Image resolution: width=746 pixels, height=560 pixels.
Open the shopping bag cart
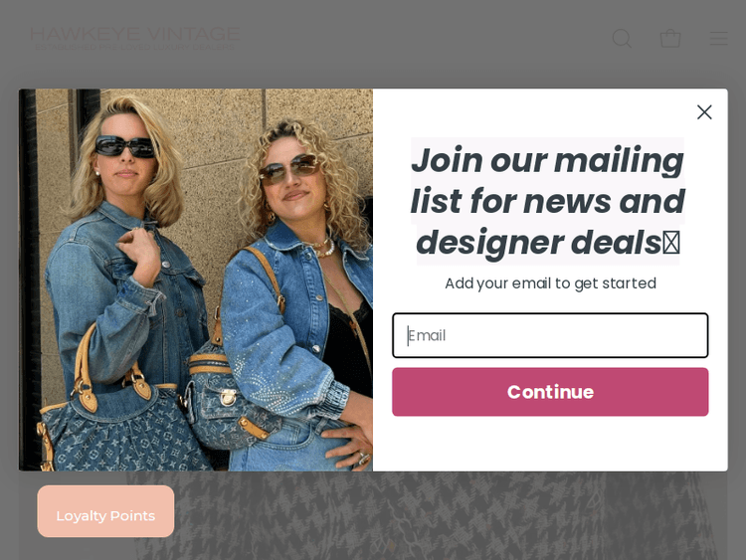[670, 38]
